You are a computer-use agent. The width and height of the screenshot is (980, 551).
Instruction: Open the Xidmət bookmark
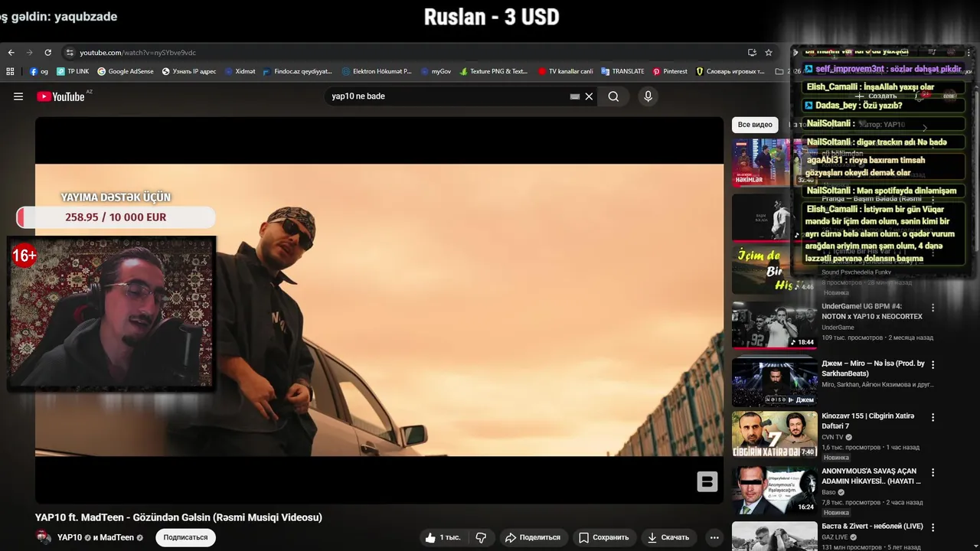240,71
